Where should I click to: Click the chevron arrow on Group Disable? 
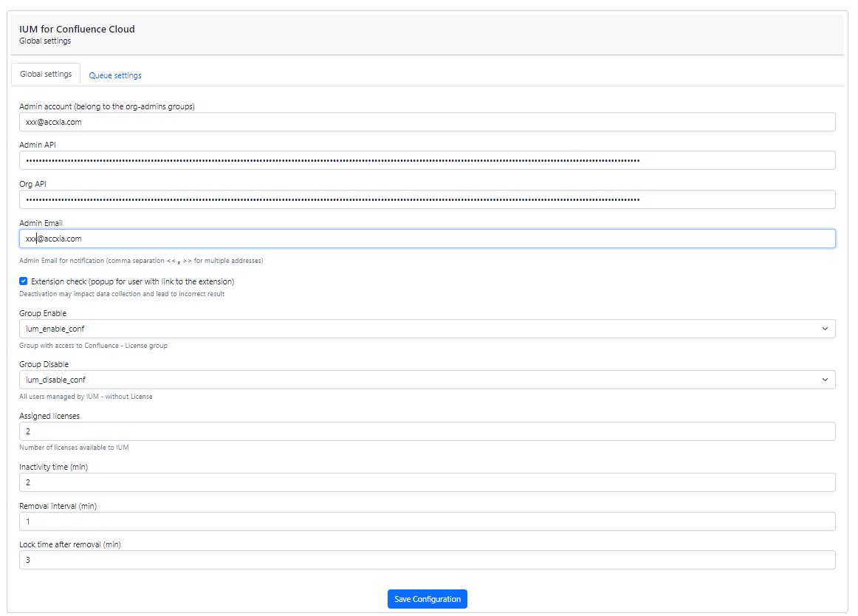pos(825,380)
